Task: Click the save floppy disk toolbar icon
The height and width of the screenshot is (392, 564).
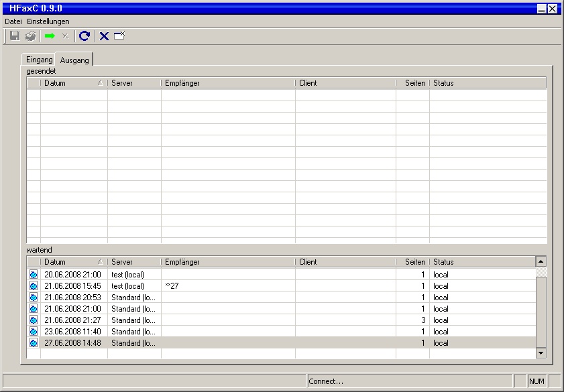Action: (x=15, y=36)
